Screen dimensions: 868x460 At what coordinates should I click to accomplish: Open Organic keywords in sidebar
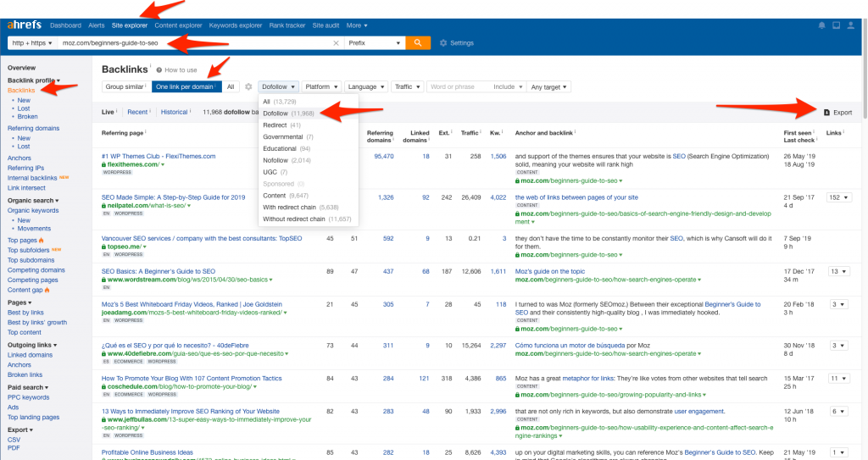tap(33, 210)
